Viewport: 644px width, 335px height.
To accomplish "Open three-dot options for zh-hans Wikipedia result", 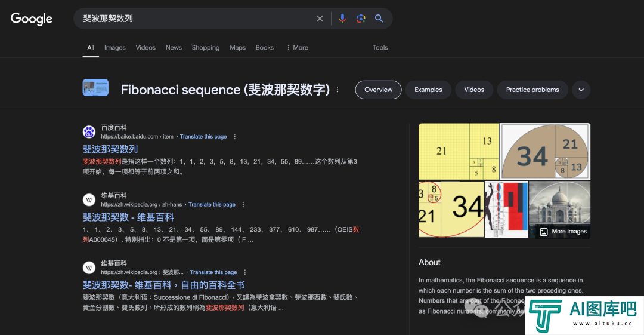I will pos(243,205).
